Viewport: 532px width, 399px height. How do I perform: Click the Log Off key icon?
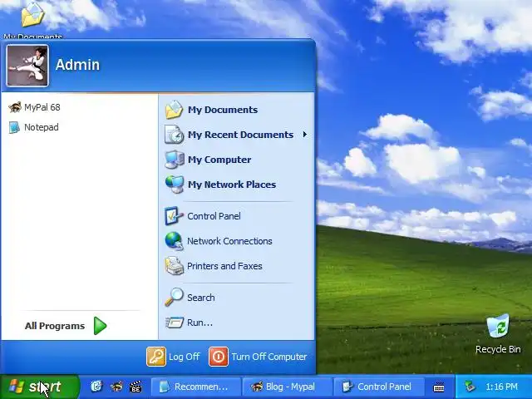pos(156,357)
